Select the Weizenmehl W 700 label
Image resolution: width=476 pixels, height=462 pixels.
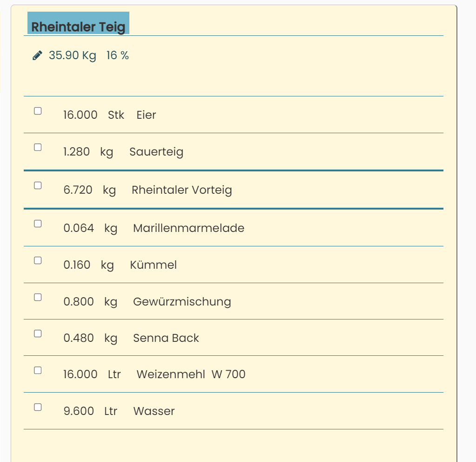tap(191, 374)
